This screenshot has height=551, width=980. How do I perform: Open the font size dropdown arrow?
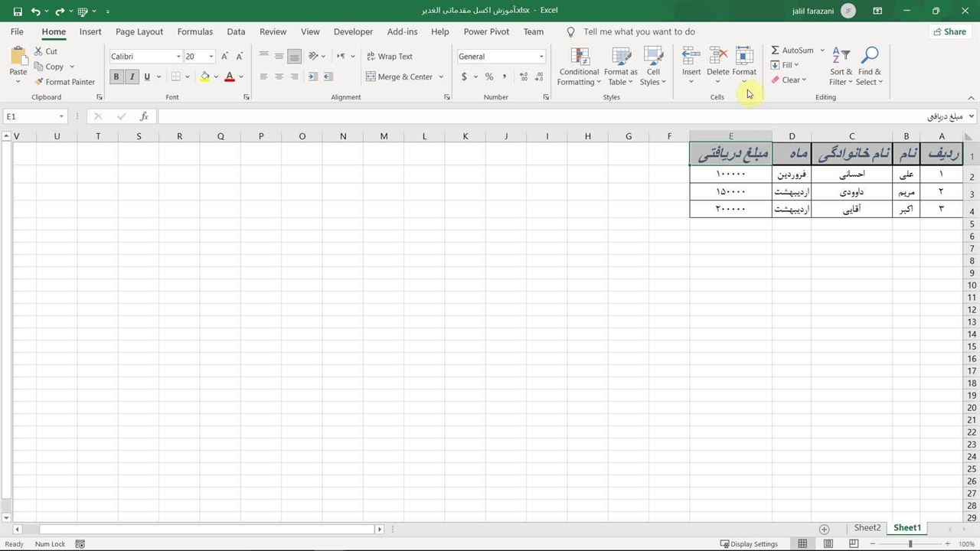(x=211, y=57)
